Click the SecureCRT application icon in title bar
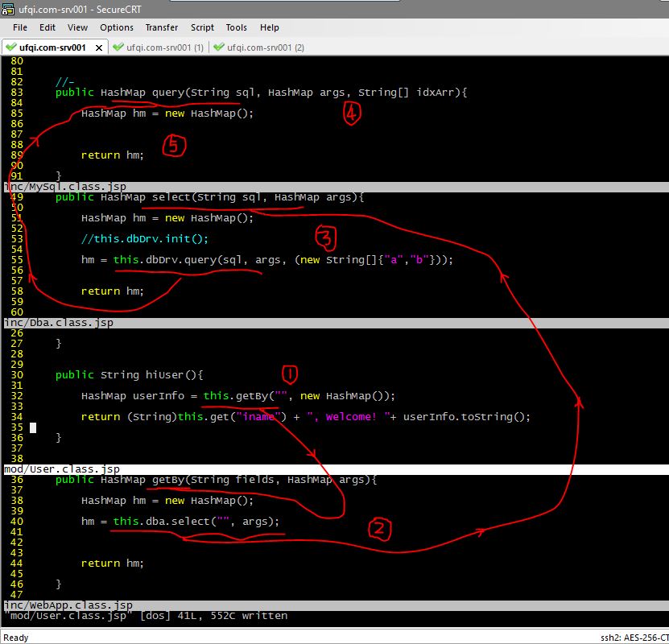The height and width of the screenshot is (644, 669). pyautogui.click(x=7, y=8)
